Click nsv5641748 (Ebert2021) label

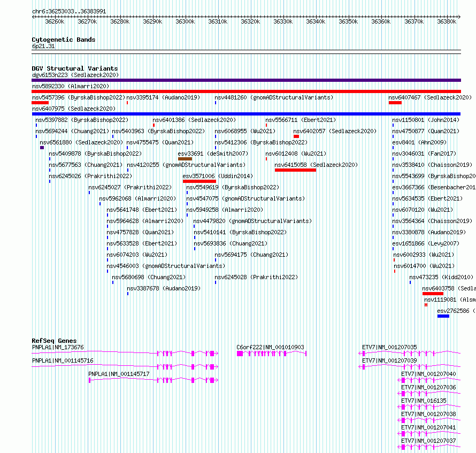[142, 210]
